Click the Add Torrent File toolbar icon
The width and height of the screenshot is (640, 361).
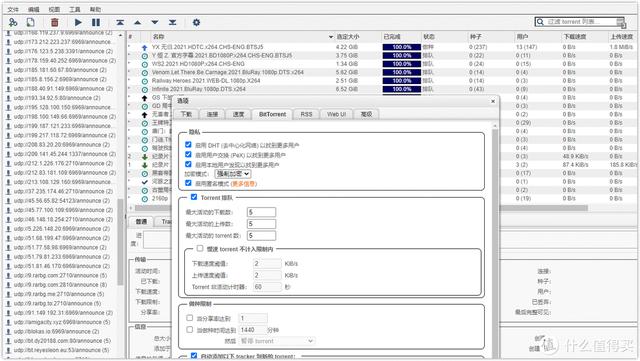pos(31,22)
